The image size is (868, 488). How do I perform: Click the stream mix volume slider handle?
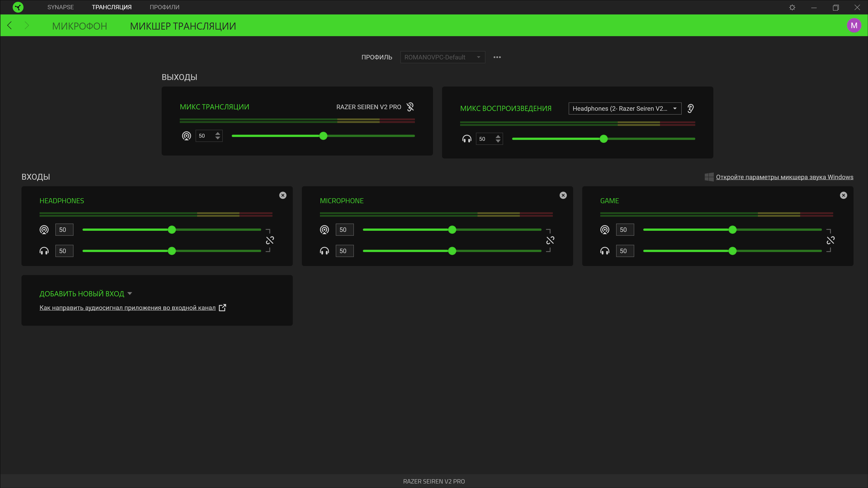(323, 136)
